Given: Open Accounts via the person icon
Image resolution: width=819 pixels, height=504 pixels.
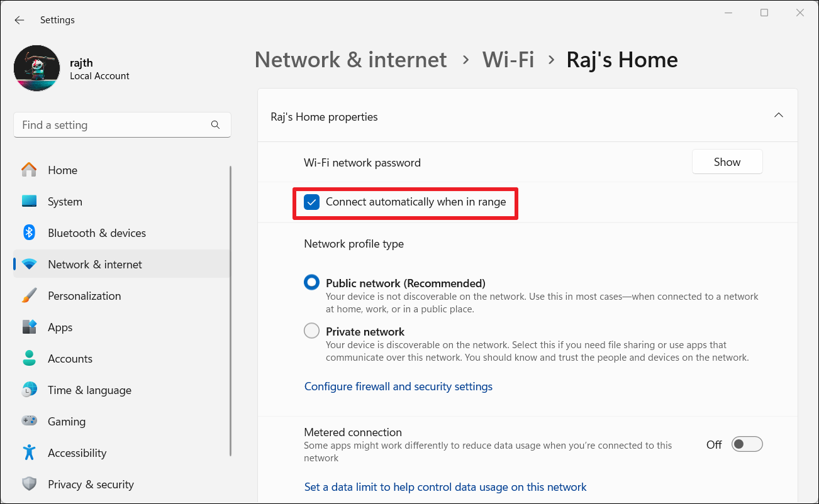Looking at the screenshot, I should point(29,359).
